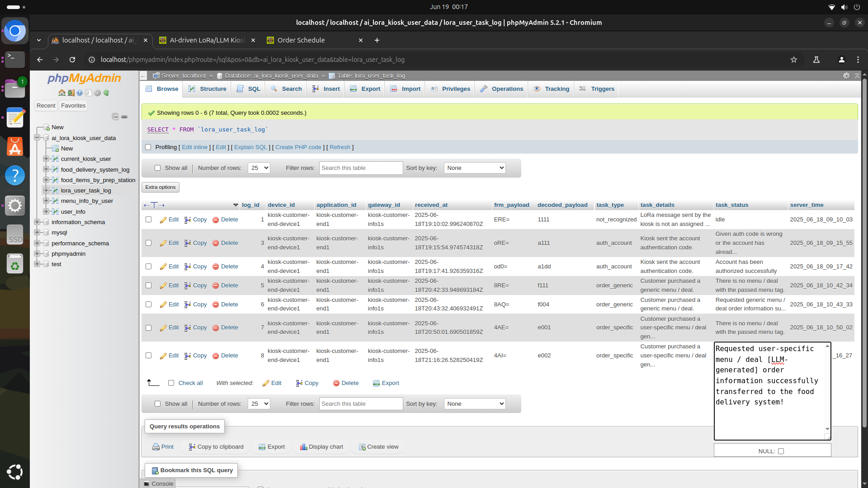The image size is (868, 488).
Task: Open Terminal from the Ubuntu dock
Action: pyautogui.click(x=15, y=59)
